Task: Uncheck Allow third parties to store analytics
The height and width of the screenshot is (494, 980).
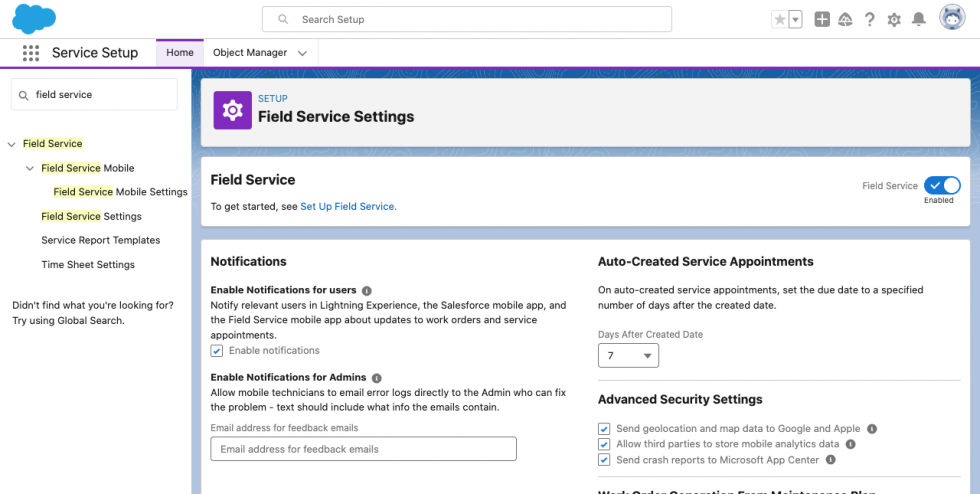Action: click(x=604, y=444)
